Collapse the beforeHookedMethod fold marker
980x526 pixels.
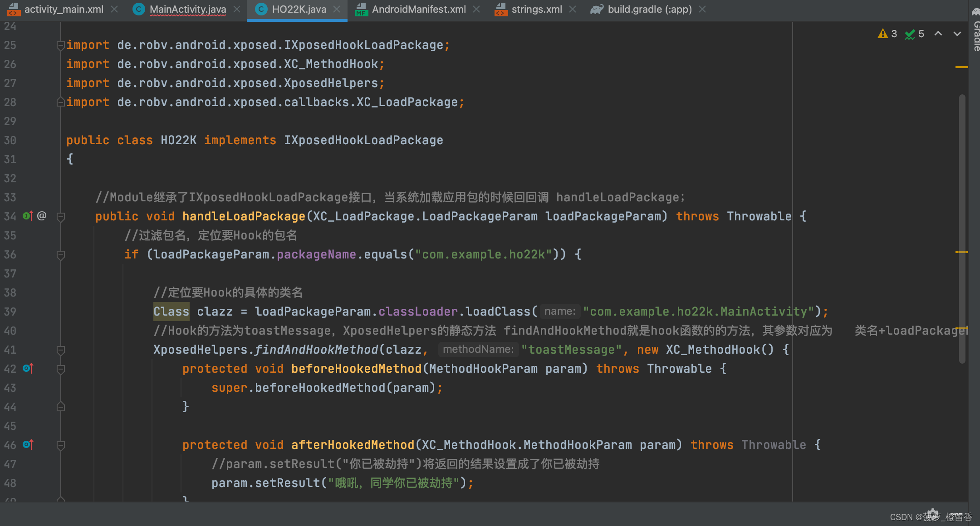(60, 369)
